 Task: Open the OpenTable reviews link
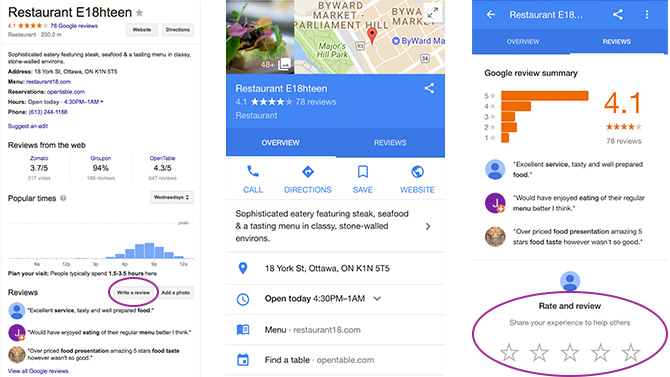162,158
